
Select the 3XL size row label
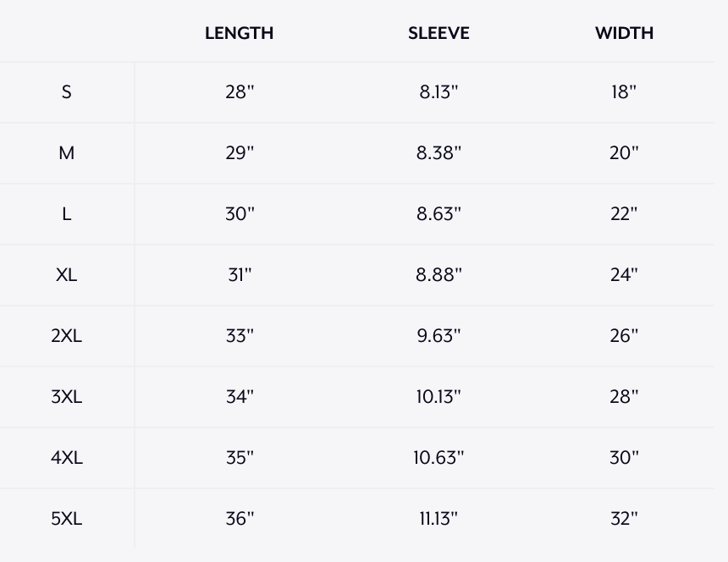pyautogui.click(x=66, y=397)
